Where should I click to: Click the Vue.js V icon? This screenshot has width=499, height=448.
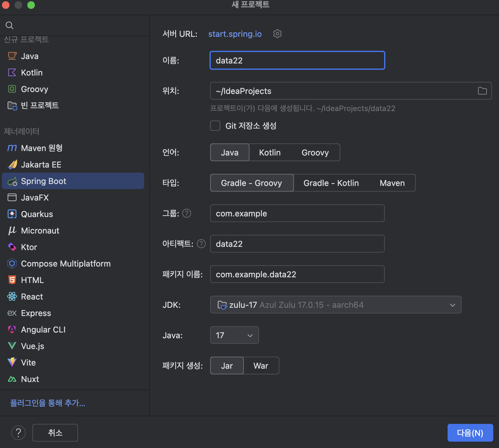pos(12,346)
